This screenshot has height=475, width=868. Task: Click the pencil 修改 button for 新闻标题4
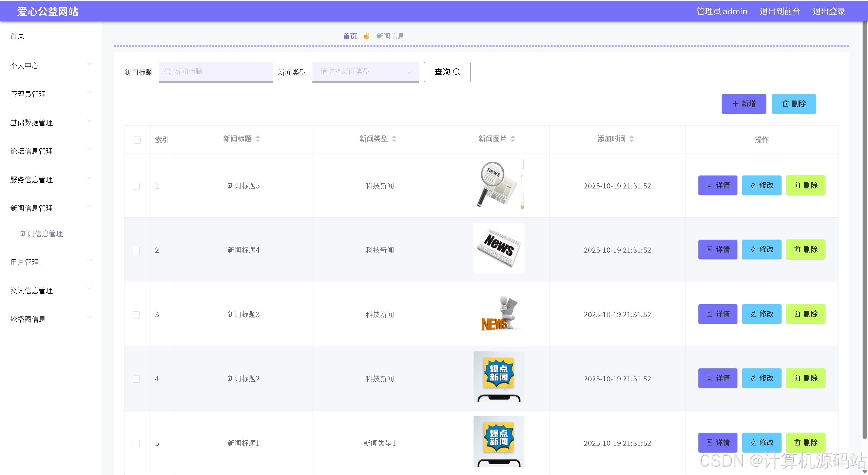761,250
